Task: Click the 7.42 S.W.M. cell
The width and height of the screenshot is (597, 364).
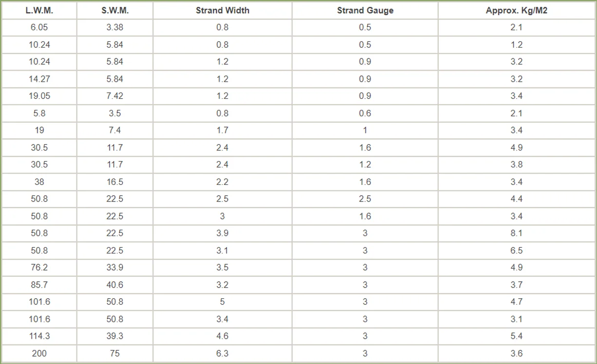Action: coord(115,96)
